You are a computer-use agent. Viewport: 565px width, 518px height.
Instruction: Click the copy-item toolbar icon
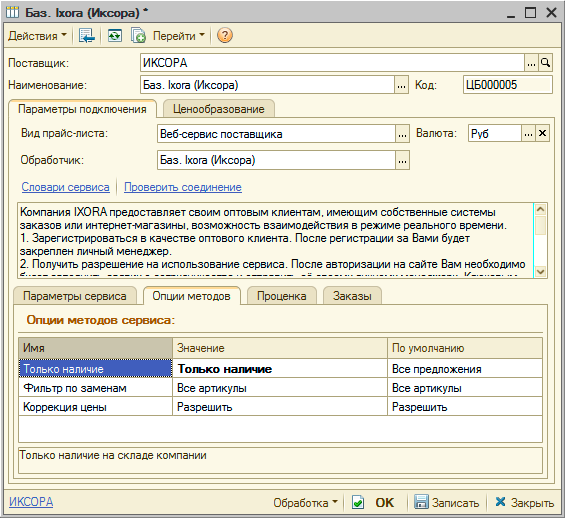tap(138, 36)
